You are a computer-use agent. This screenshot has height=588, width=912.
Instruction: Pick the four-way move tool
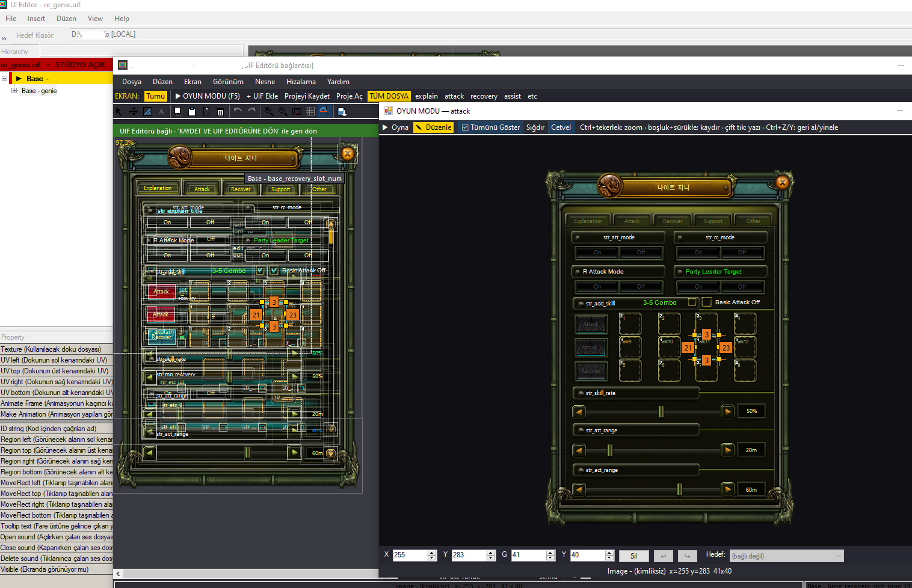pos(134,111)
